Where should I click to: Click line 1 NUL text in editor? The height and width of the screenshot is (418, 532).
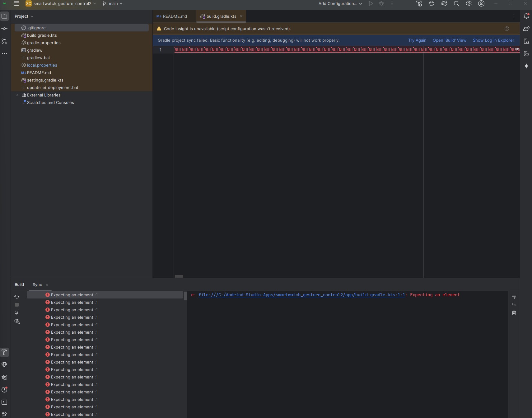(x=347, y=50)
